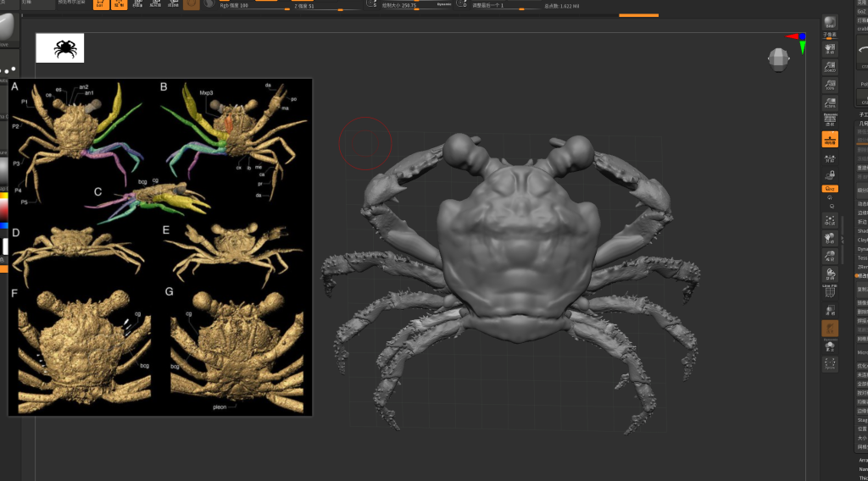Click the D dynamic icon in the top shelf
This screenshot has height=481, width=868.
pyautogui.click(x=462, y=4)
